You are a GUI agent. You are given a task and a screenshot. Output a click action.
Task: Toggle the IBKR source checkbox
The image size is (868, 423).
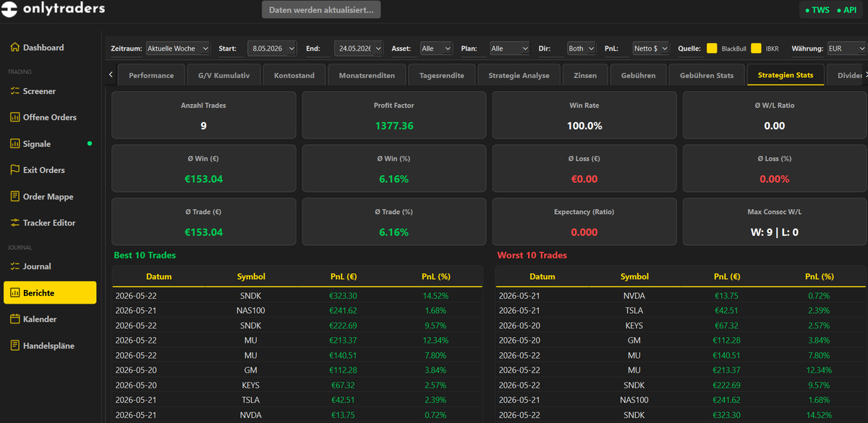(x=756, y=48)
